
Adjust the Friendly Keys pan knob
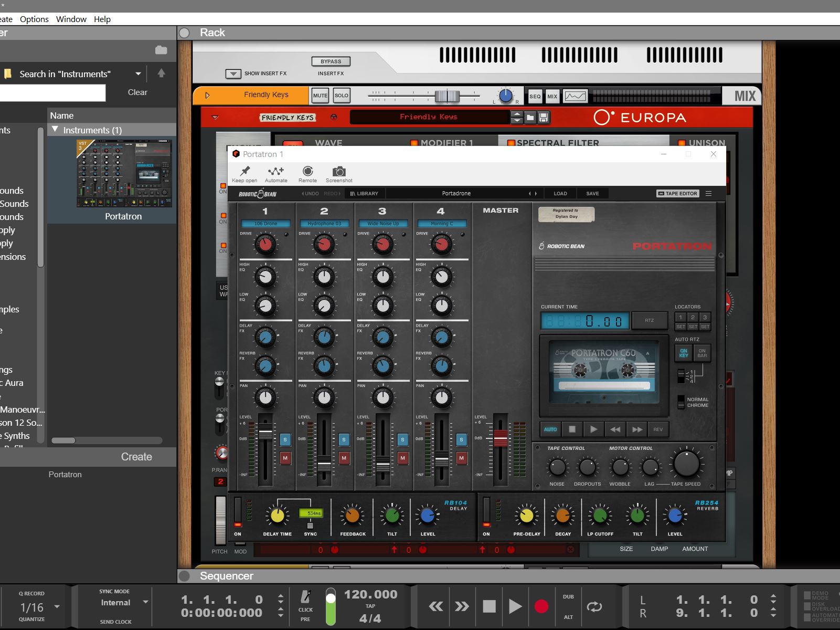coord(505,96)
